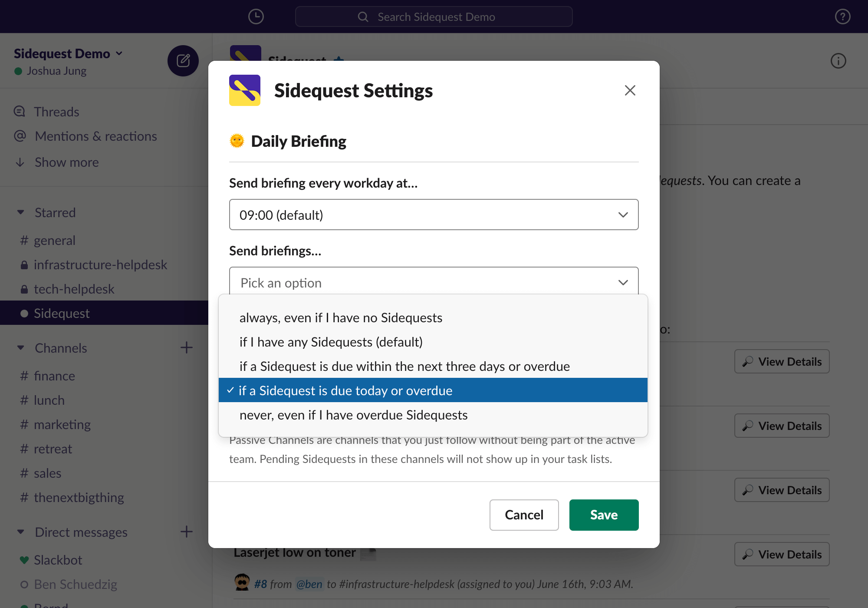Screen dimensions: 868x608
Task: Add a direct message with plus icon
Action: click(187, 532)
